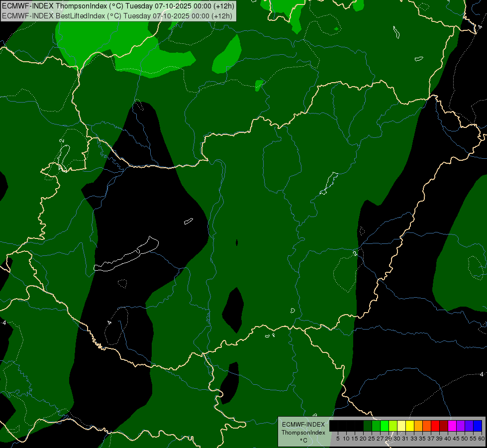Click the legend value 30
The image size is (487, 448).
coord(397,439)
